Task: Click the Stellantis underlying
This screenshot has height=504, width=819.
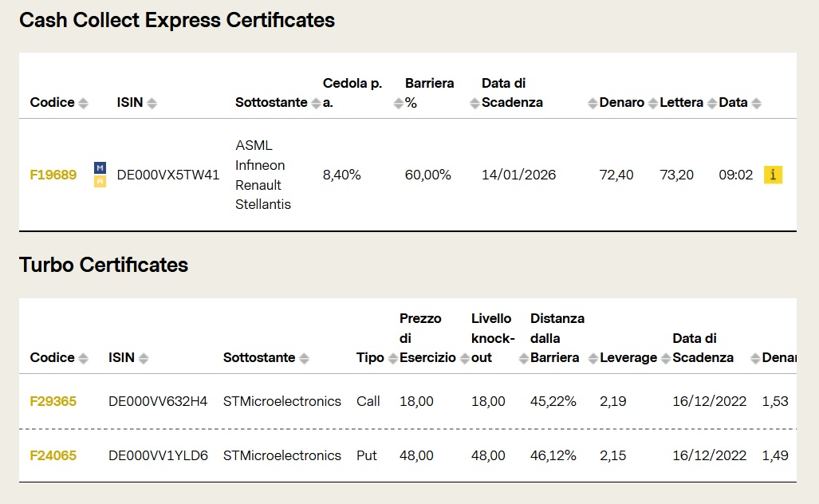Action: [x=262, y=204]
